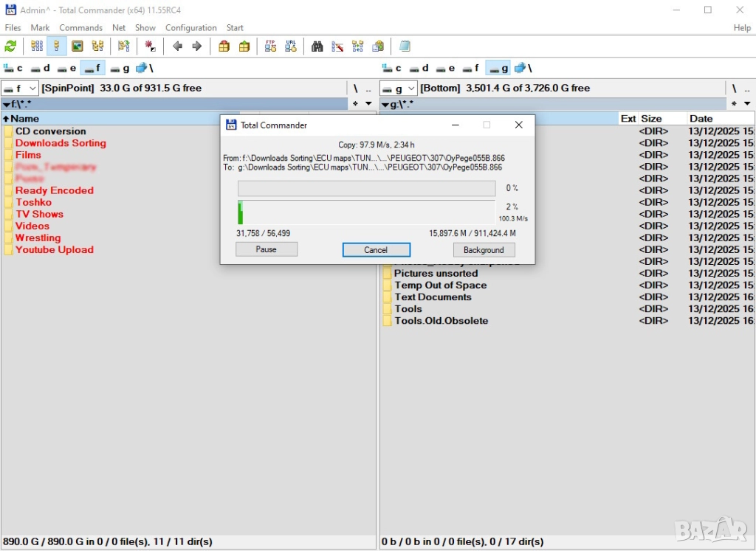Click the Pack files box icon
The height and width of the screenshot is (551, 756).
pyautogui.click(x=224, y=46)
